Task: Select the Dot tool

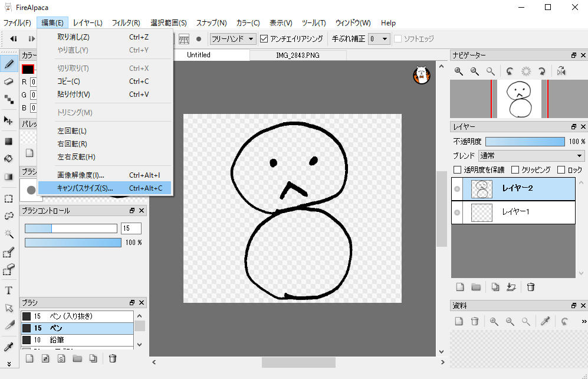Action: [9, 99]
